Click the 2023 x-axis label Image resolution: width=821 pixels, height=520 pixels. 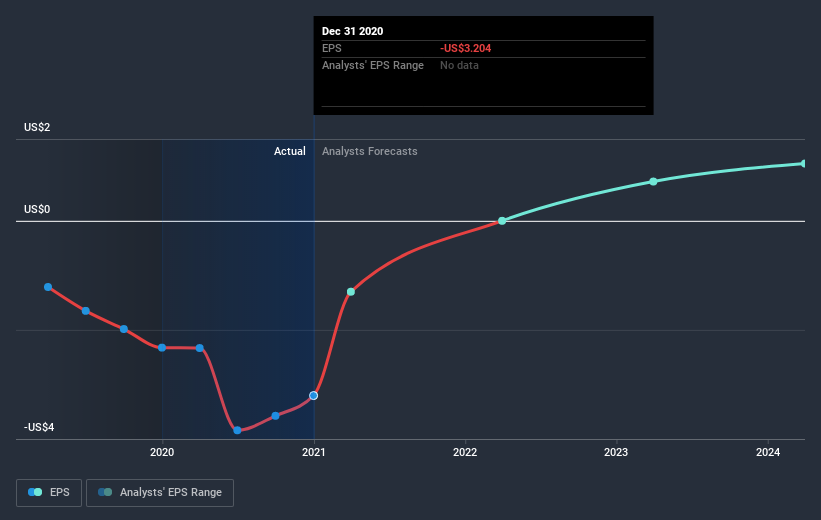[x=616, y=452]
